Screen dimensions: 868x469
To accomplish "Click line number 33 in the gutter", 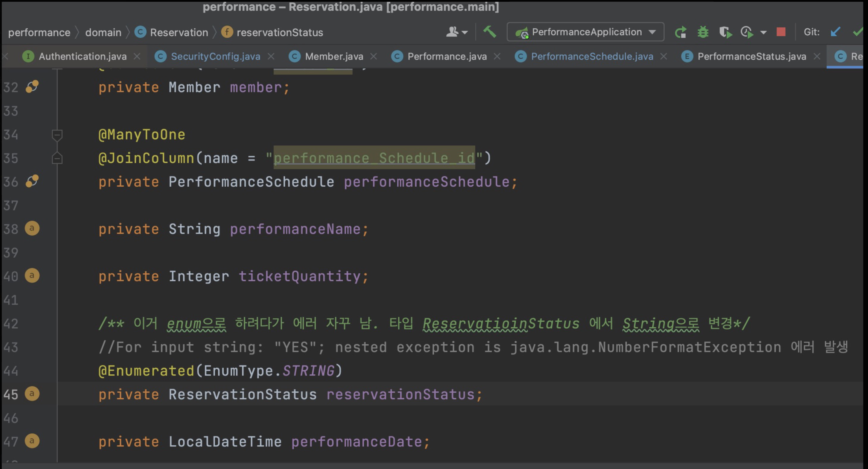I will [x=11, y=111].
